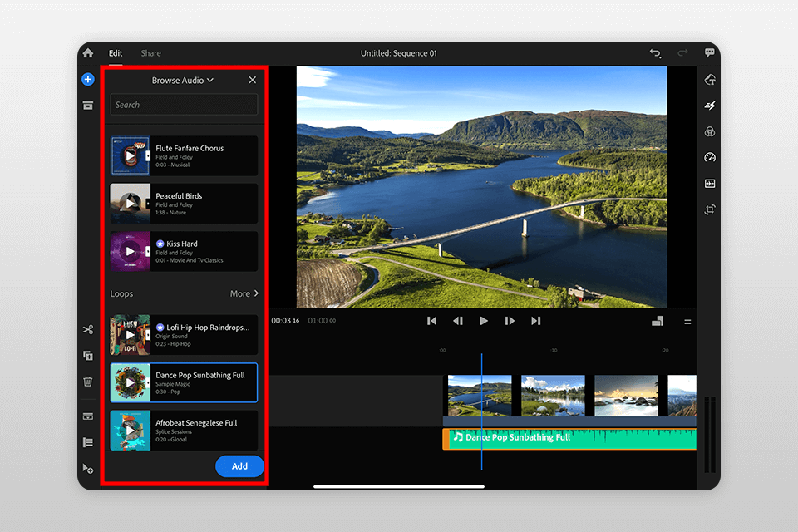The width and height of the screenshot is (798, 532).
Task: Preview the Kiss Hard track
Action: pyautogui.click(x=131, y=252)
